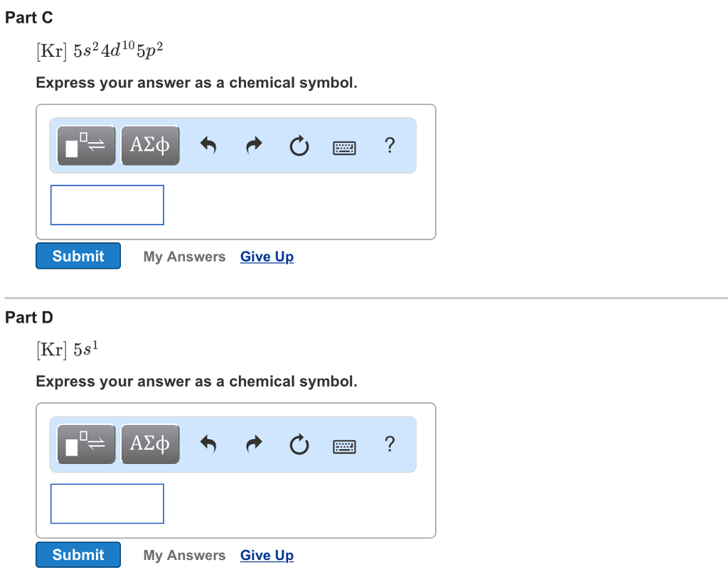728x582 pixels.
Task: Open Greek symbols menu in Part C
Action: coord(150,146)
